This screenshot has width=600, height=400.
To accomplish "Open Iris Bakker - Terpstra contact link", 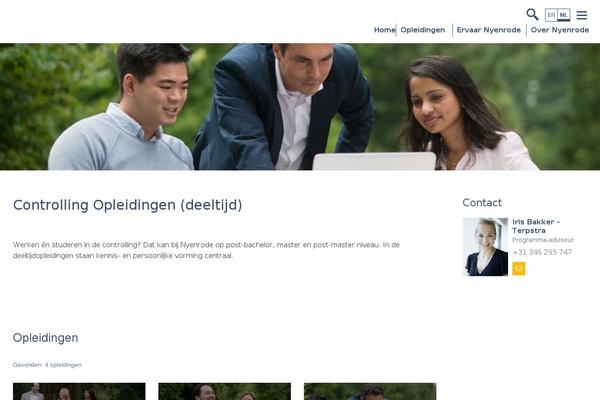I will tap(536, 226).
